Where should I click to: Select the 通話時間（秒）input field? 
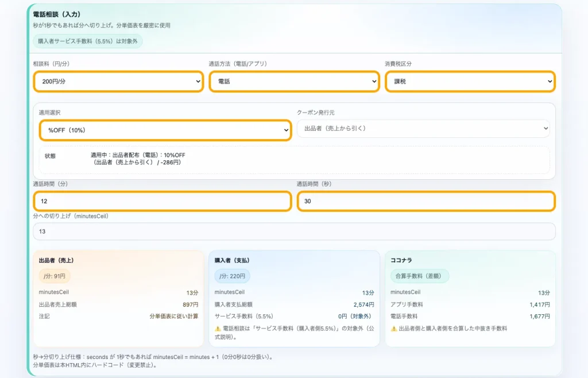[425, 201]
